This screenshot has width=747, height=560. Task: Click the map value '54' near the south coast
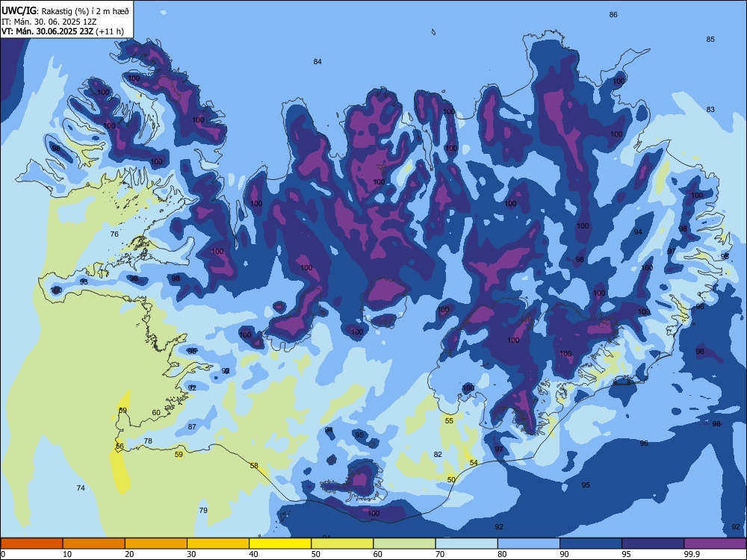tap(474, 463)
